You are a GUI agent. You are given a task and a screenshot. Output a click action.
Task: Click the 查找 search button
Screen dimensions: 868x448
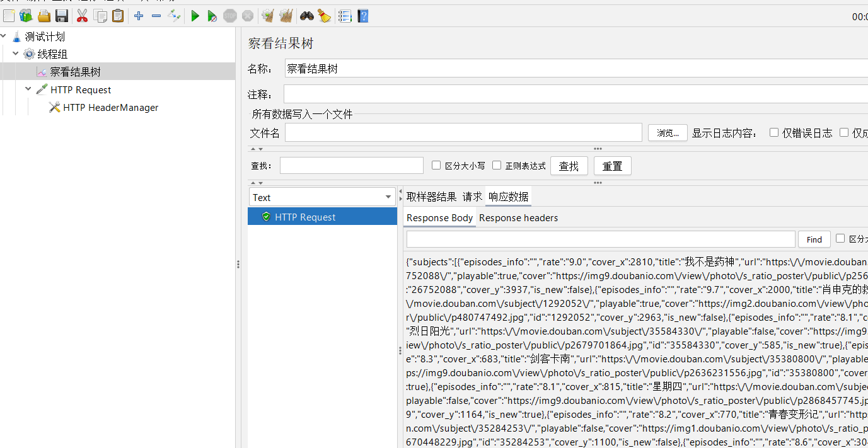569,166
